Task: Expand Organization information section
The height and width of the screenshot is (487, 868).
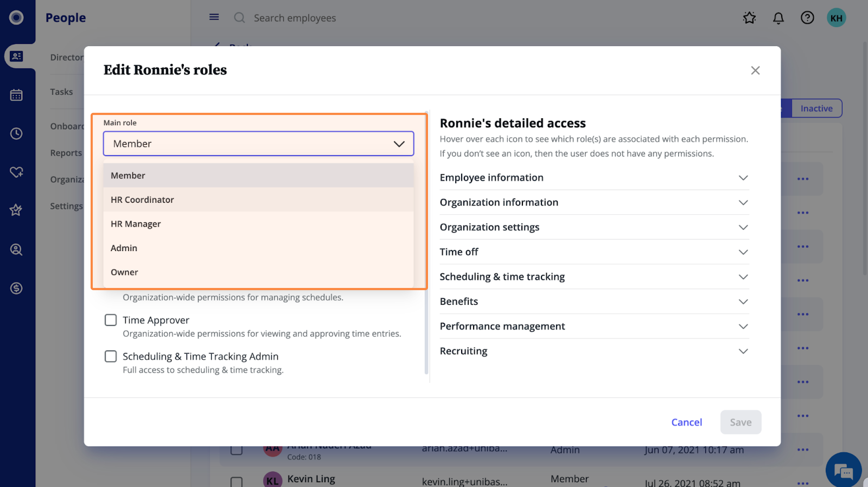Action: [x=594, y=202]
